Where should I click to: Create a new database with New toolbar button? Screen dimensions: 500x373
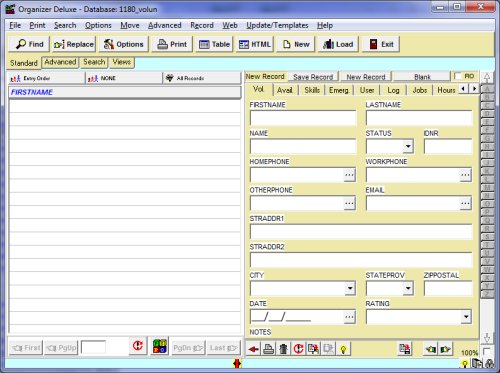pos(296,44)
